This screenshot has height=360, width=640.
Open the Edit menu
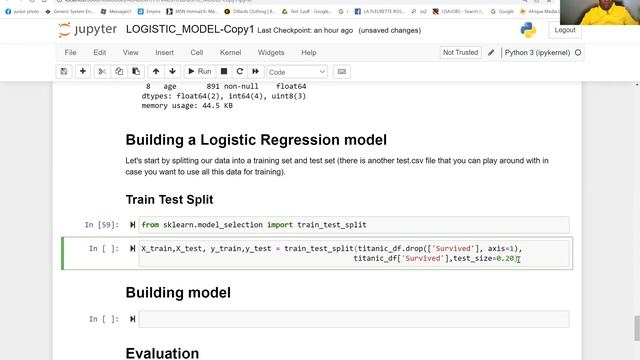tap(100, 53)
